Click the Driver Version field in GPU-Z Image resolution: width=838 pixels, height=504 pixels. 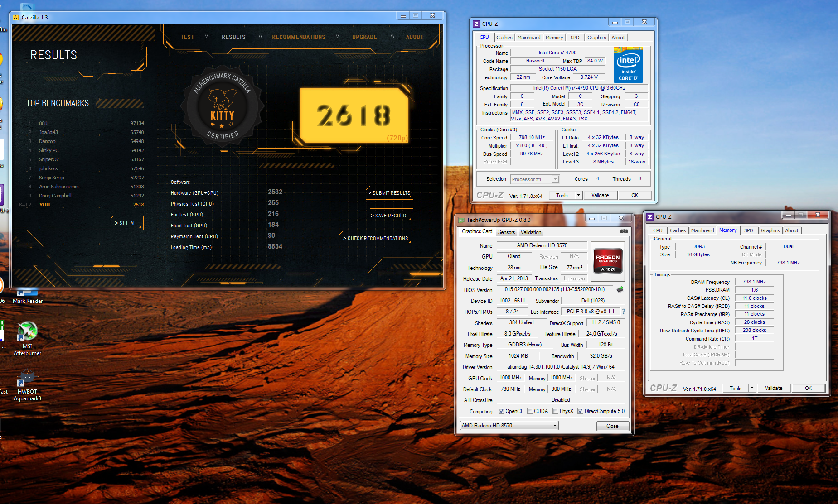[x=561, y=367]
